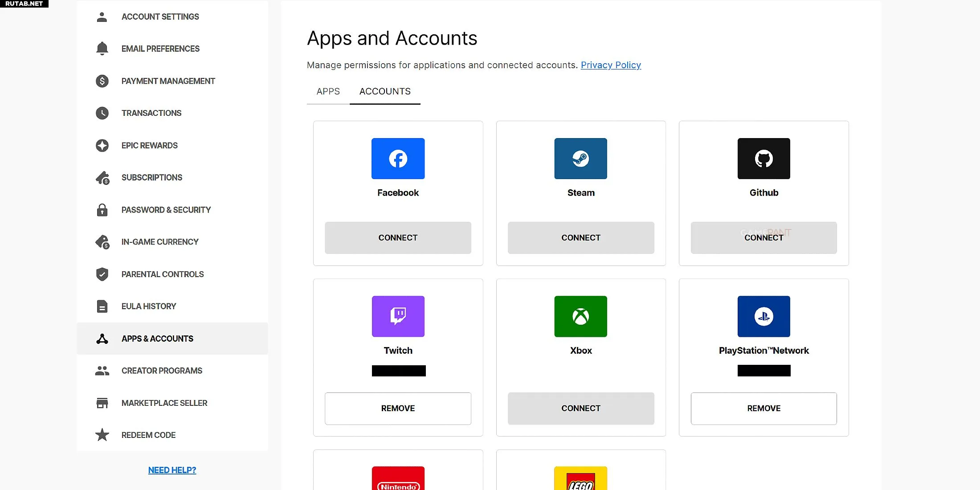This screenshot has height=490, width=980.
Task: Click the Payment Management dollar icon
Action: pyautogui.click(x=102, y=81)
